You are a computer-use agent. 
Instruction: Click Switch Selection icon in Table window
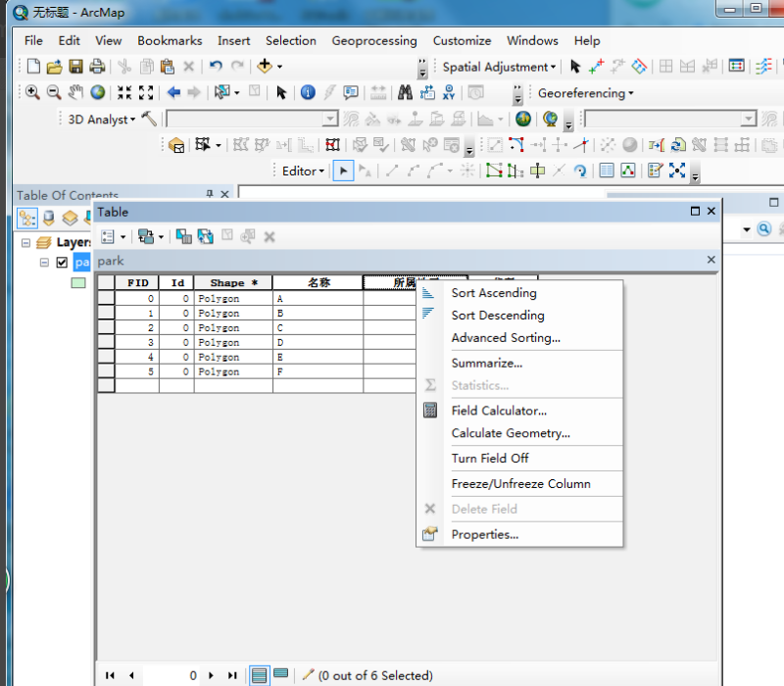click(x=205, y=236)
